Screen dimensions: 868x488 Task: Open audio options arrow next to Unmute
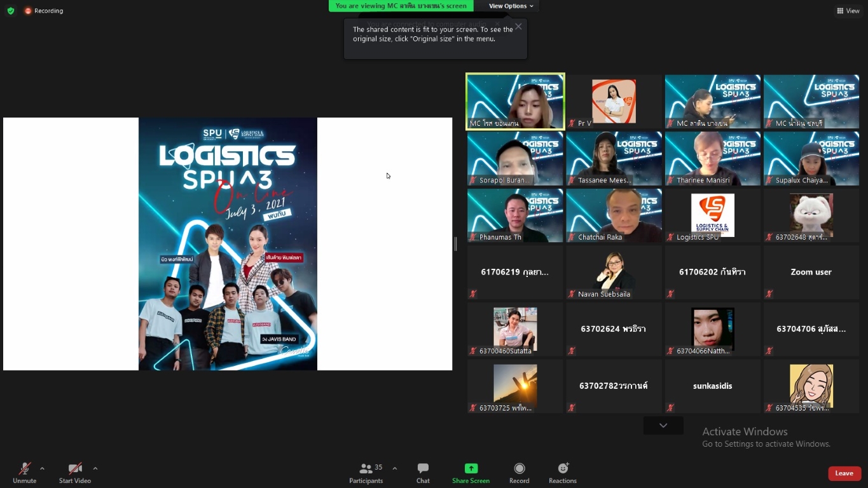tap(42, 468)
